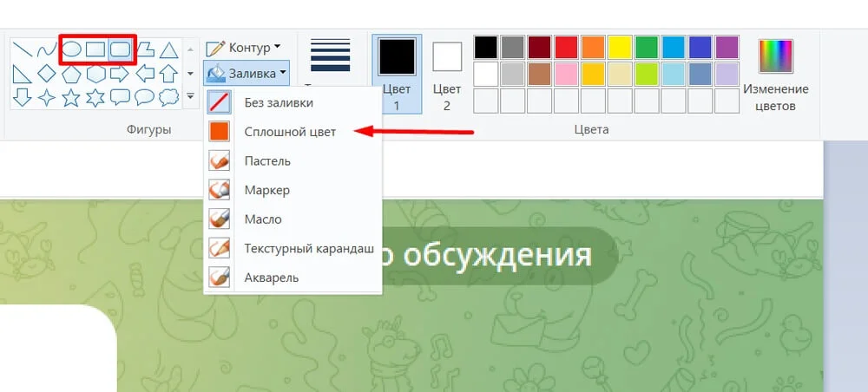
Task: Open Изменение цветов color editor
Action: (x=775, y=74)
